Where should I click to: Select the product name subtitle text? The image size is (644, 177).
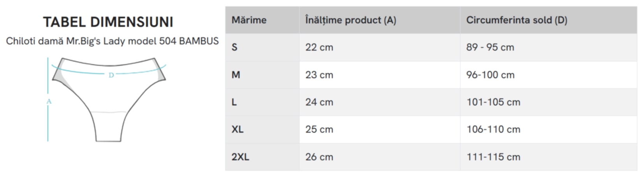(112, 41)
